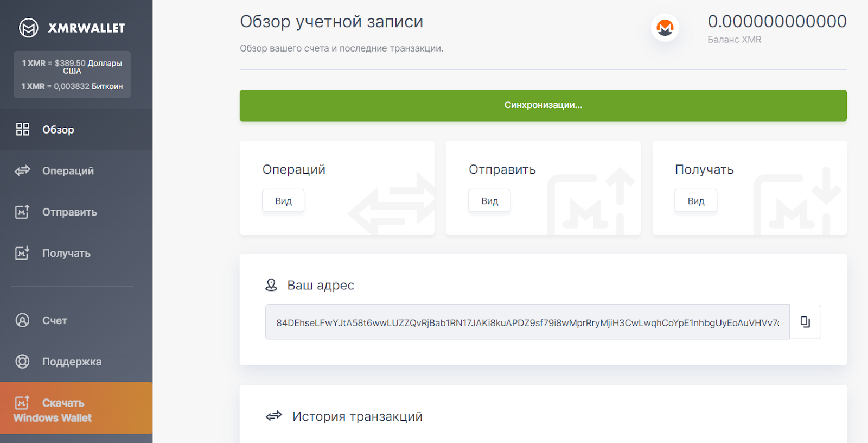Open Отправить in the sidebar menu

(76, 212)
